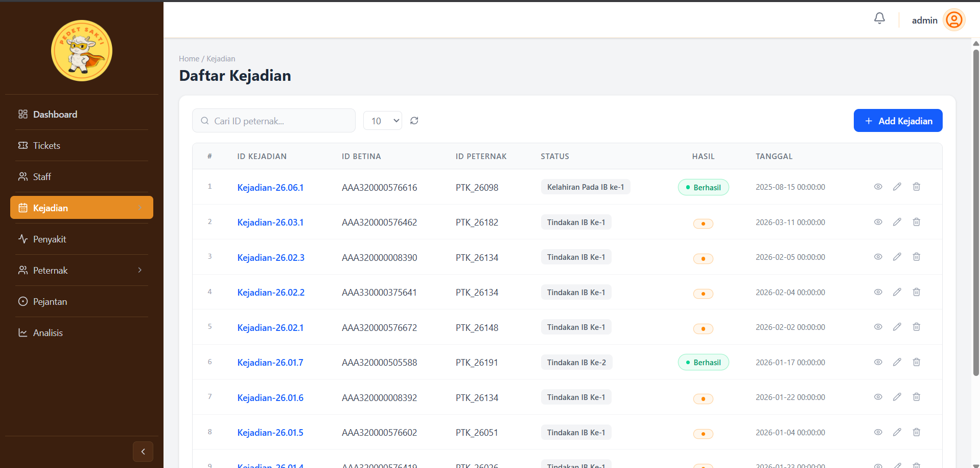Click the ID BETINA column header
The width and height of the screenshot is (980, 468).
coord(361,157)
